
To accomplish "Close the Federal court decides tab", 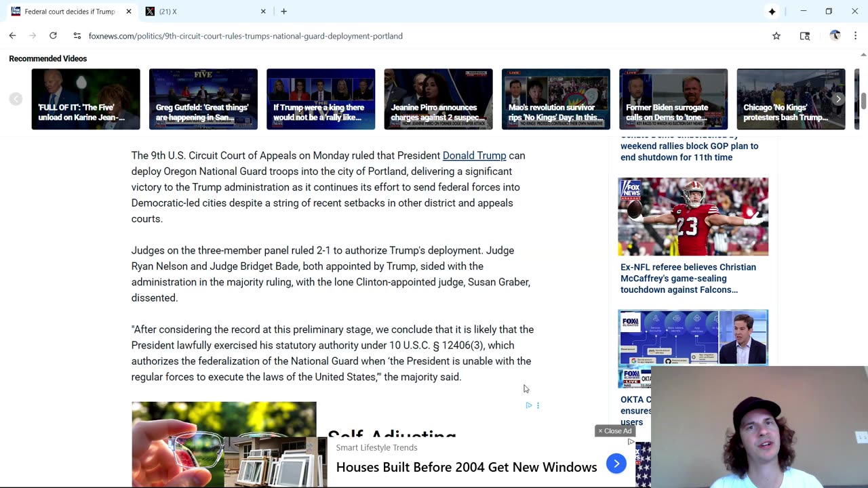I will tap(128, 12).
